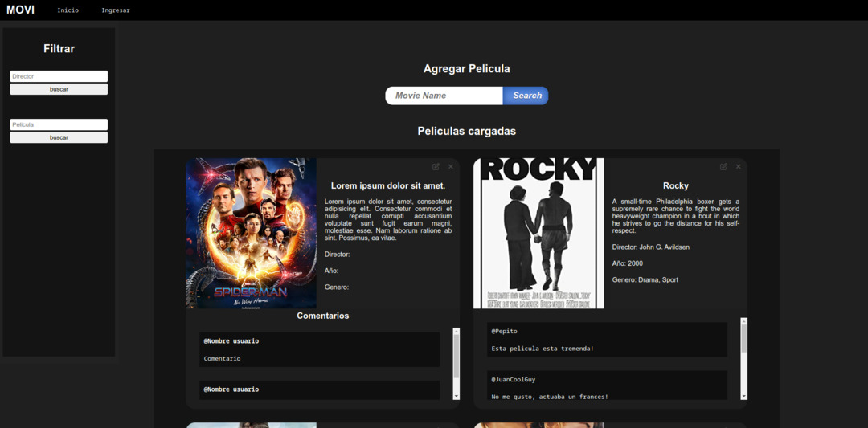Edit the Lorem ipsum movie card
The height and width of the screenshot is (428, 868).
coord(436,166)
